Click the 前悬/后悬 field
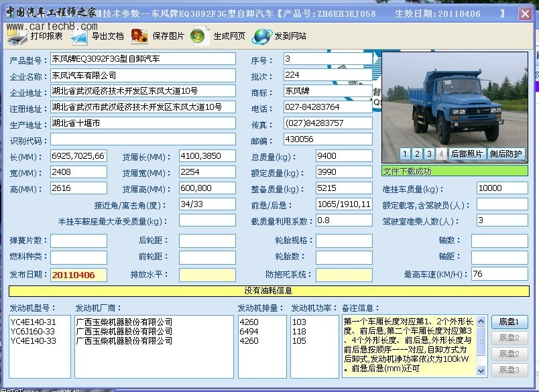 pos(344,204)
